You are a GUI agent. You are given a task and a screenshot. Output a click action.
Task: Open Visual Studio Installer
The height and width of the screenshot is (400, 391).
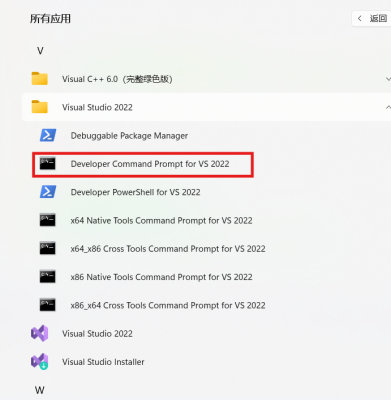coord(103,362)
